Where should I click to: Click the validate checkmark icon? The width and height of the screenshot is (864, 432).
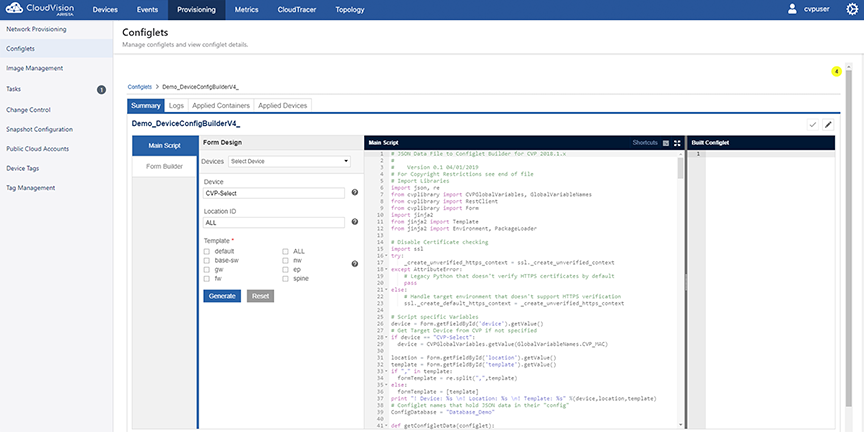tap(812, 125)
